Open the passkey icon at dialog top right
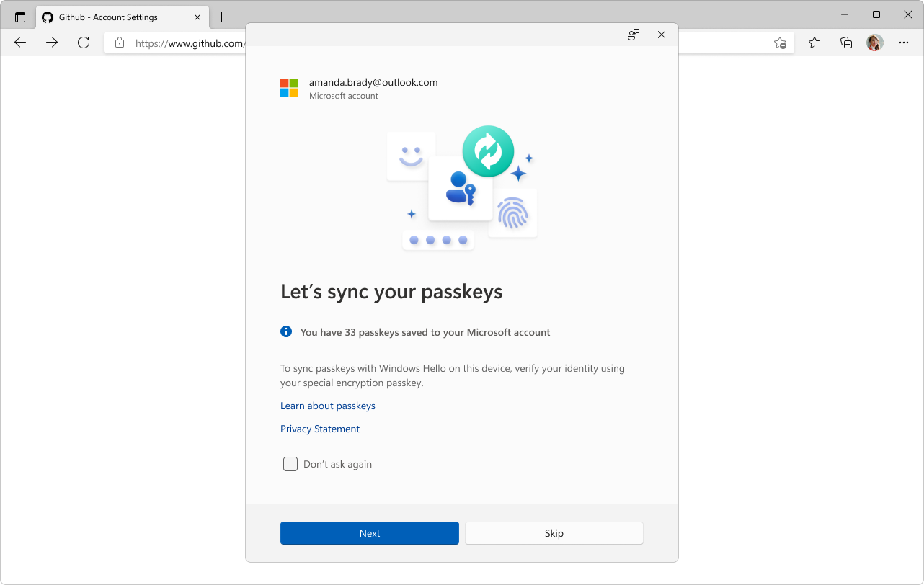The height and width of the screenshot is (585, 924). click(633, 34)
